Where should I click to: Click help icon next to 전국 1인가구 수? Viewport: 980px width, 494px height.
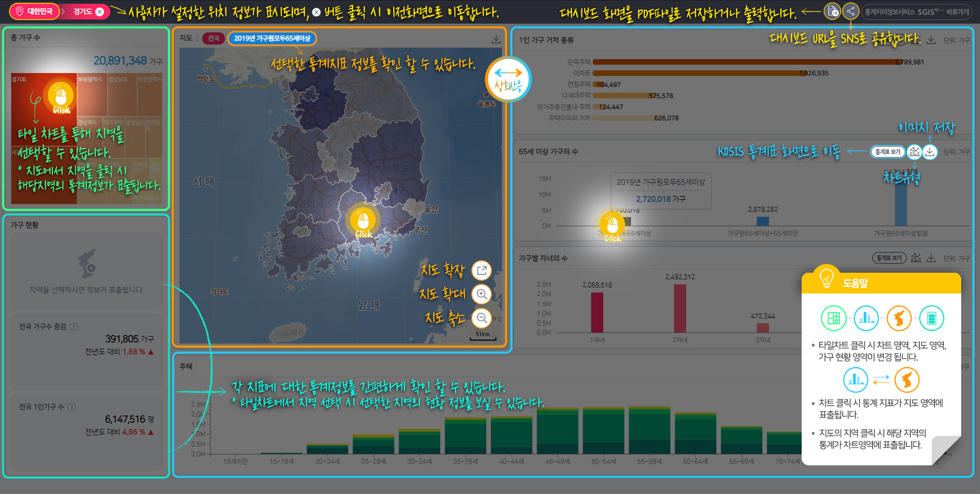point(72,407)
